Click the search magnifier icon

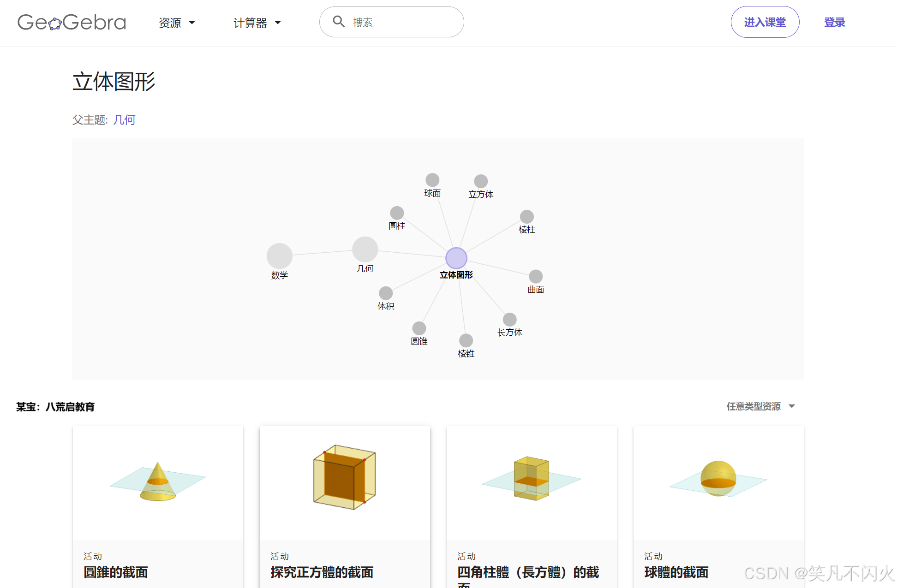pos(339,22)
